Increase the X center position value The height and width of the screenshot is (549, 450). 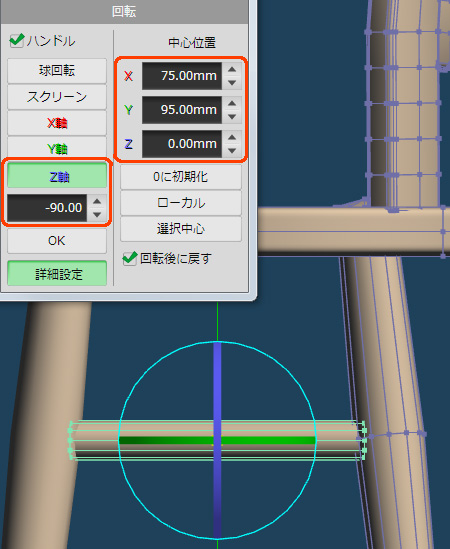click(x=232, y=69)
